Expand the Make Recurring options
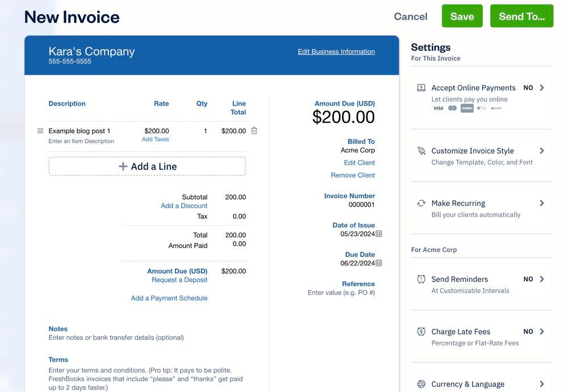 [x=541, y=202]
